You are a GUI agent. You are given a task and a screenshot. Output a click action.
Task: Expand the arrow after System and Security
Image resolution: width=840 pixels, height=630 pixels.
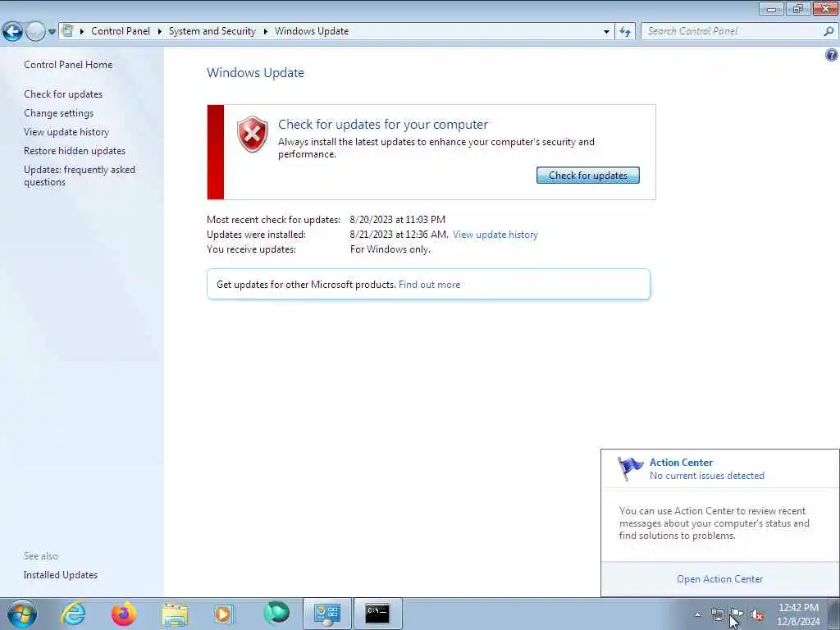[265, 31]
